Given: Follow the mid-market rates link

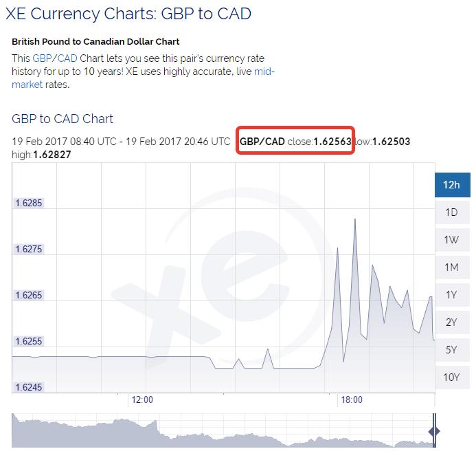Looking at the screenshot, I should click(143, 78).
